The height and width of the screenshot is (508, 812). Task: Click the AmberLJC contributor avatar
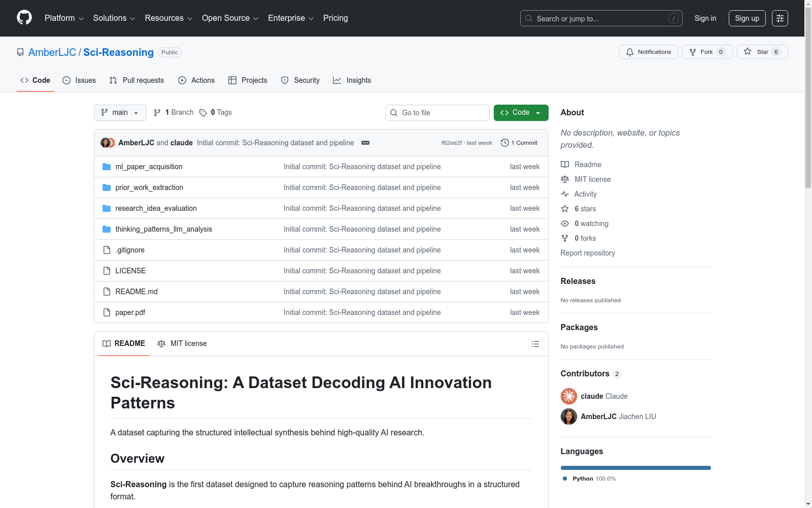[x=569, y=417]
